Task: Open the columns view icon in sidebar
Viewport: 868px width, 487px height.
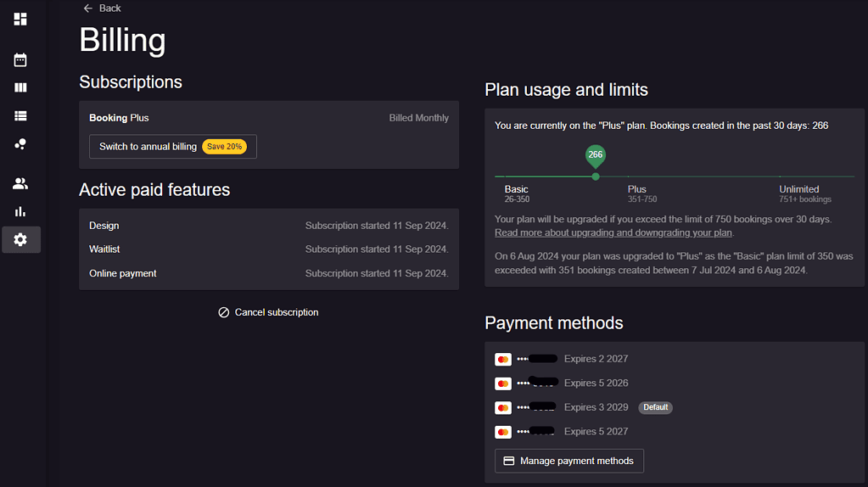Action: point(20,87)
